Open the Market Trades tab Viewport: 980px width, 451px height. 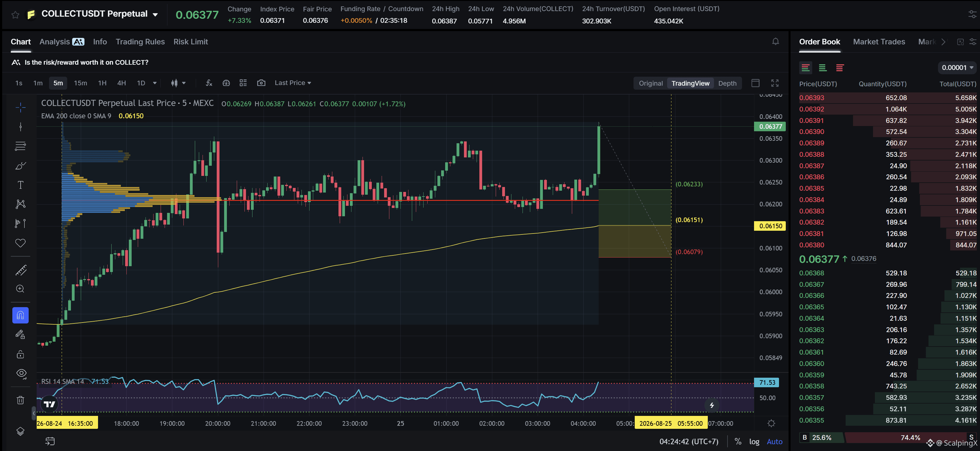coord(879,42)
